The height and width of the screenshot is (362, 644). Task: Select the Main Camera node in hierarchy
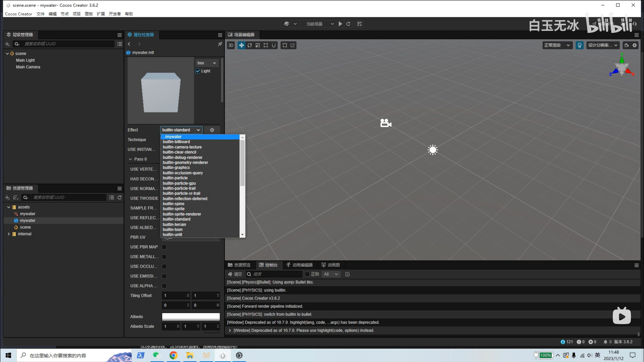[x=28, y=67]
